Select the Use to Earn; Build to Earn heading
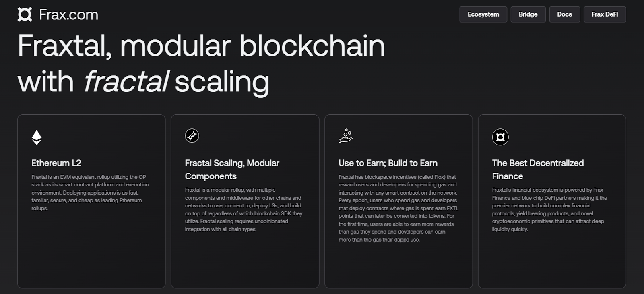This screenshot has height=294, width=644. pos(387,163)
